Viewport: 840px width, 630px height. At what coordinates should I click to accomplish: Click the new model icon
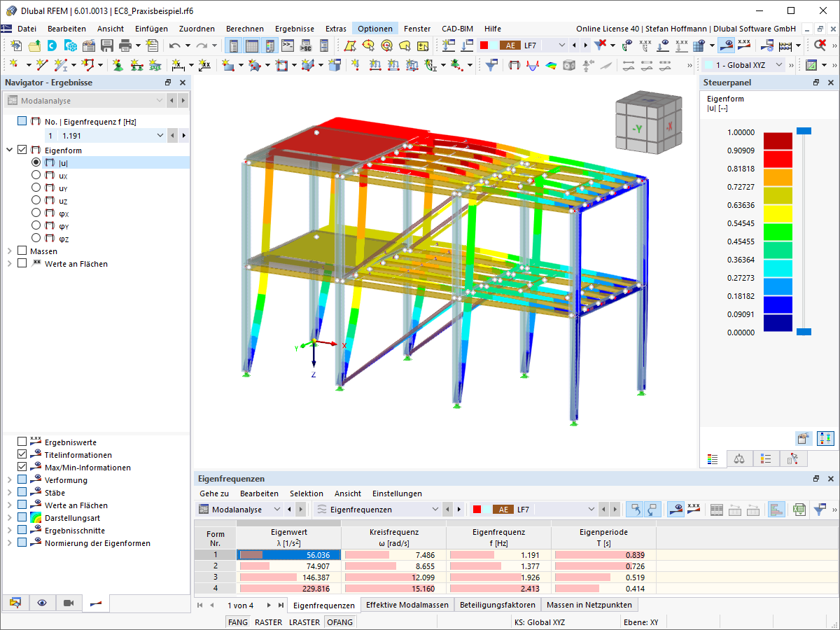pos(16,45)
